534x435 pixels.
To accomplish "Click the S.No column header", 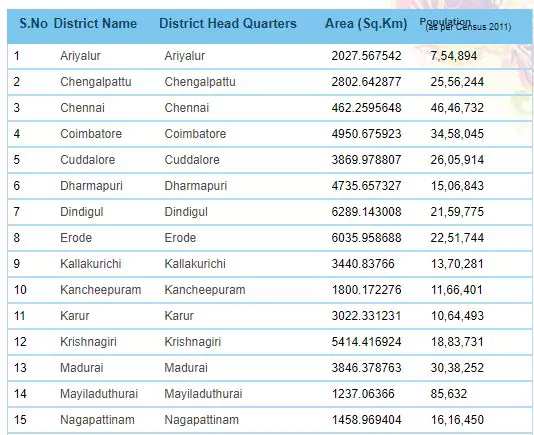I will pos(33,24).
